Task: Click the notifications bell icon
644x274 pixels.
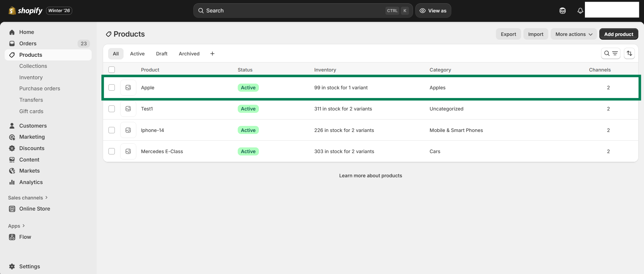Action: click(x=580, y=11)
